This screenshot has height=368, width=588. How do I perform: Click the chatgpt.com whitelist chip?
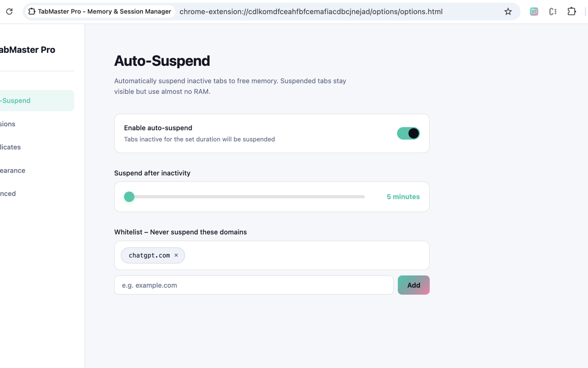149,255
